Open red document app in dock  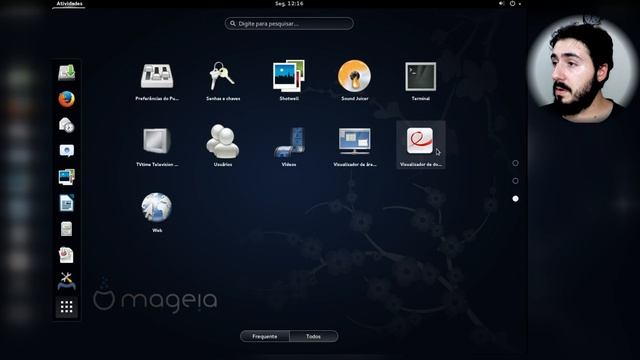pyautogui.click(x=67, y=255)
